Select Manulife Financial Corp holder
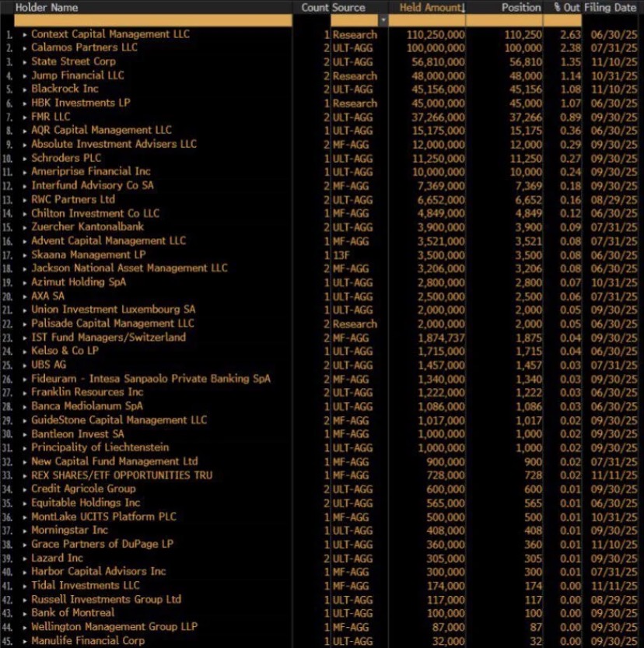Image resolution: width=644 pixels, height=648 pixels. click(88, 640)
